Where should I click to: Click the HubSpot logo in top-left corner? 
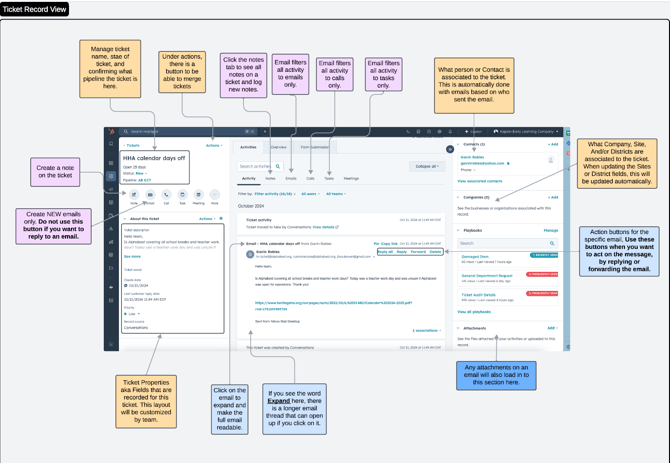[112, 131]
